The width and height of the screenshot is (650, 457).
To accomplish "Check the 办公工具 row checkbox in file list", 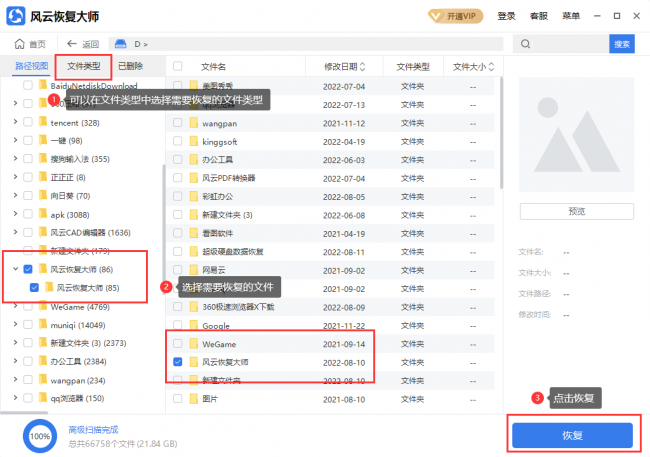I will point(177,159).
